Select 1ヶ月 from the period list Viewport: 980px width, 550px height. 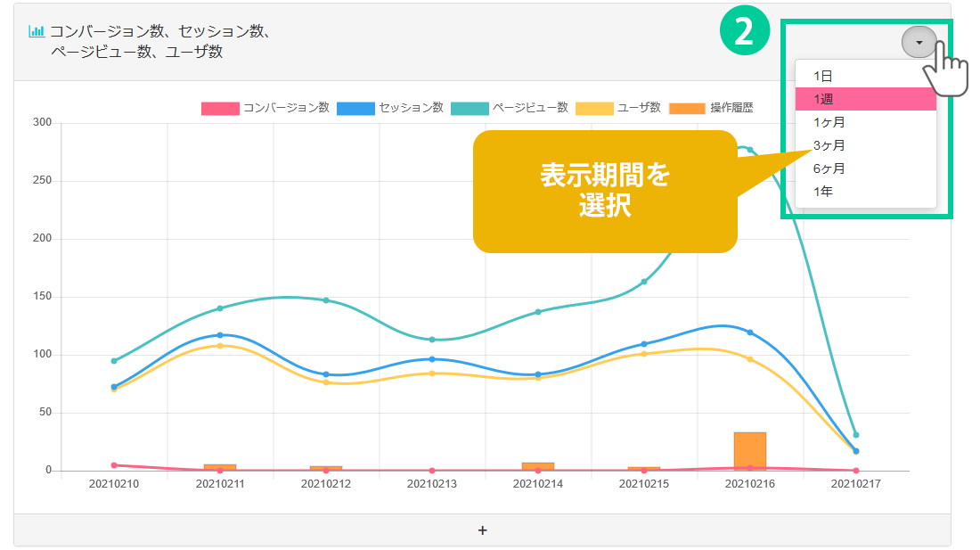point(829,122)
